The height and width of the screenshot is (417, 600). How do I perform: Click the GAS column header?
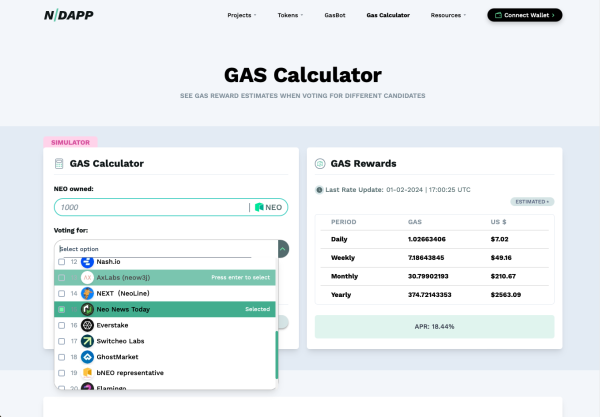(415, 222)
